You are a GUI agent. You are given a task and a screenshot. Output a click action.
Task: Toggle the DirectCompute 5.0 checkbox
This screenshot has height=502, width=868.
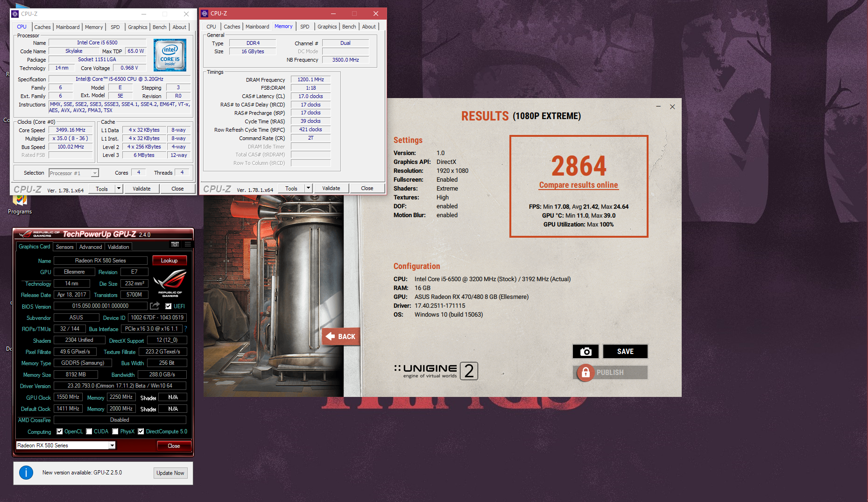tap(141, 431)
